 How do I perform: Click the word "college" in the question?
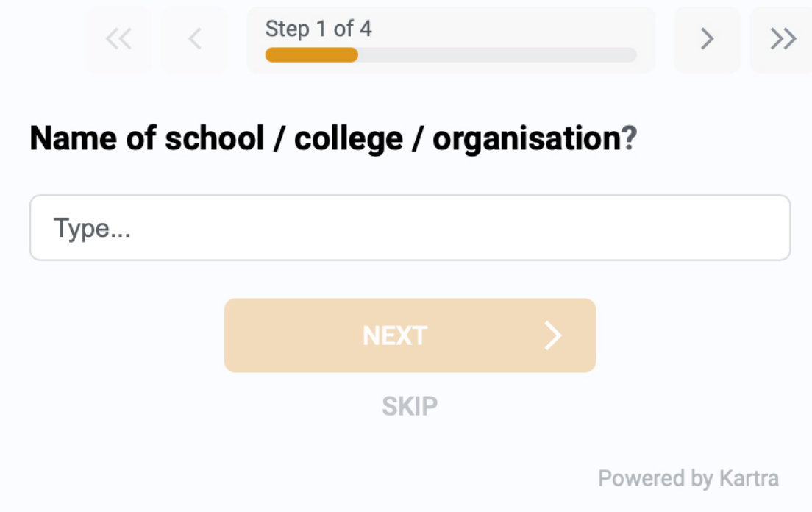click(x=348, y=138)
